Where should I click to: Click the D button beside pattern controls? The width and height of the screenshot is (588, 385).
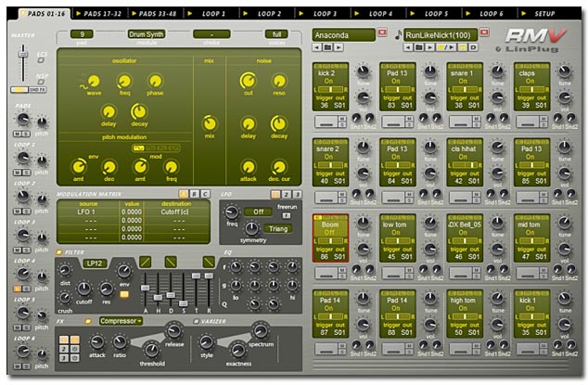point(473,47)
